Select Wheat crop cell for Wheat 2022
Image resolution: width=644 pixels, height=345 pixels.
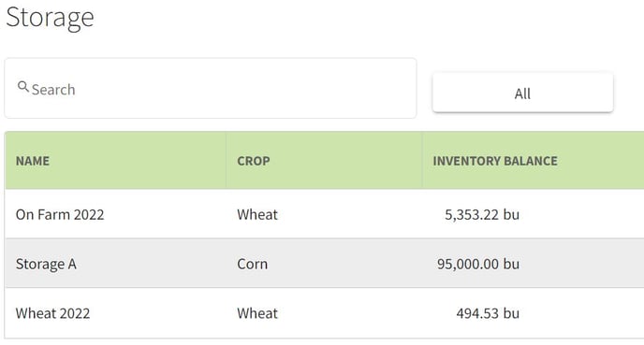click(257, 313)
